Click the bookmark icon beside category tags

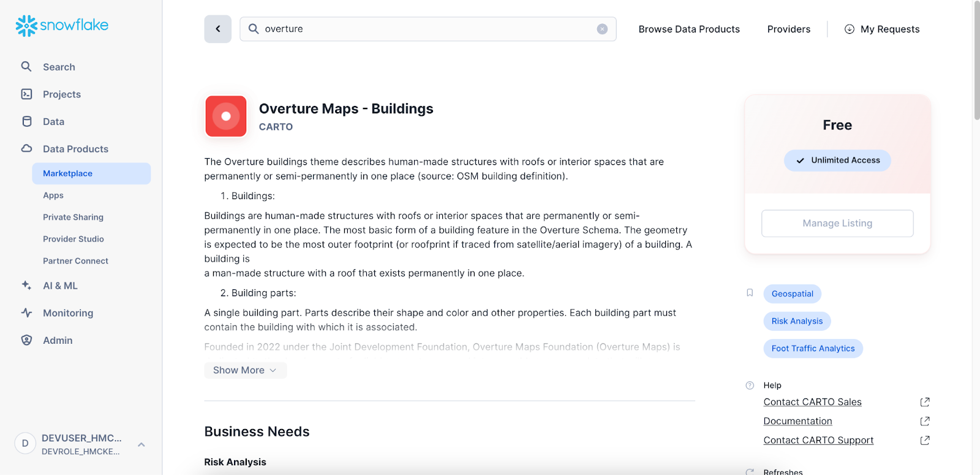tap(750, 293)
